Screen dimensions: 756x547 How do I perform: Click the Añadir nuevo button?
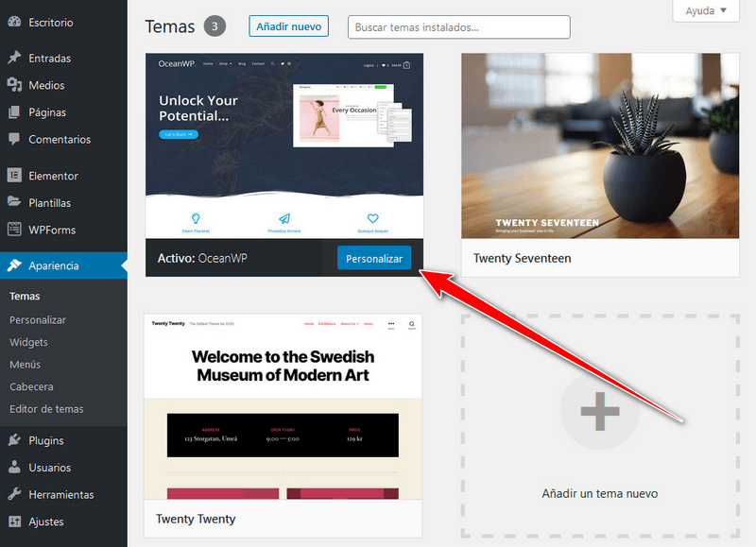click(x=289, y=26)
